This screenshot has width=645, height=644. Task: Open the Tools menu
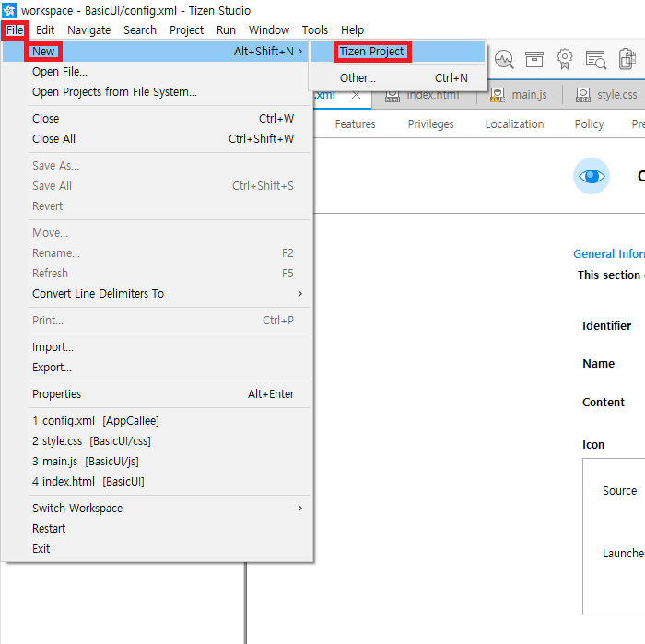click(x=315, y=30)
